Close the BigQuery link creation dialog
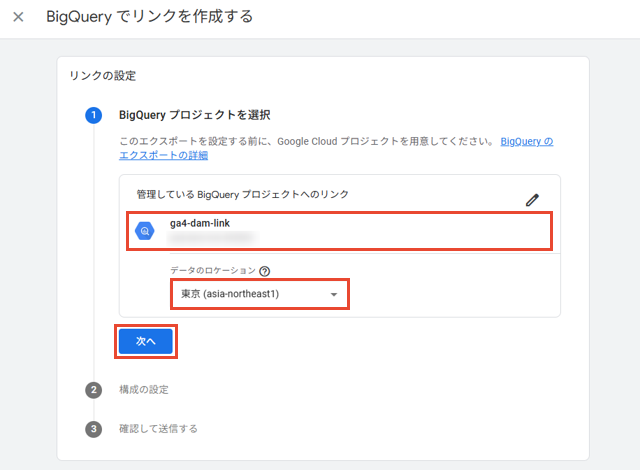Viewport: 640px width, 470px height. (x=18, y=17)
